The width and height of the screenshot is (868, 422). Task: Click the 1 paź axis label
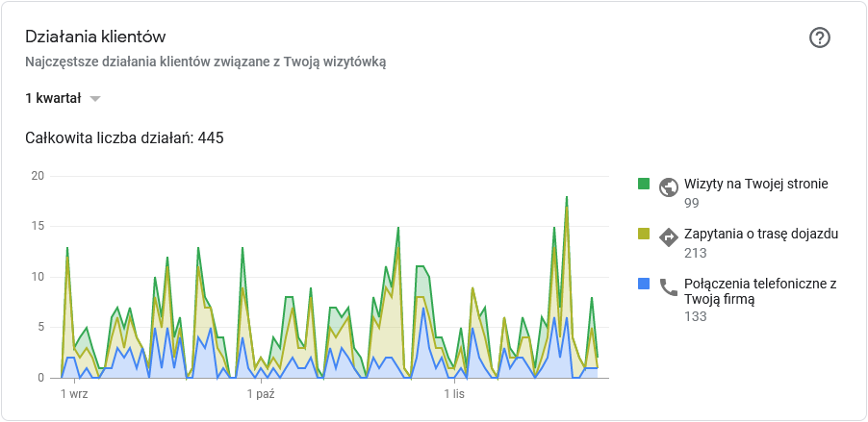click(262, 394)
